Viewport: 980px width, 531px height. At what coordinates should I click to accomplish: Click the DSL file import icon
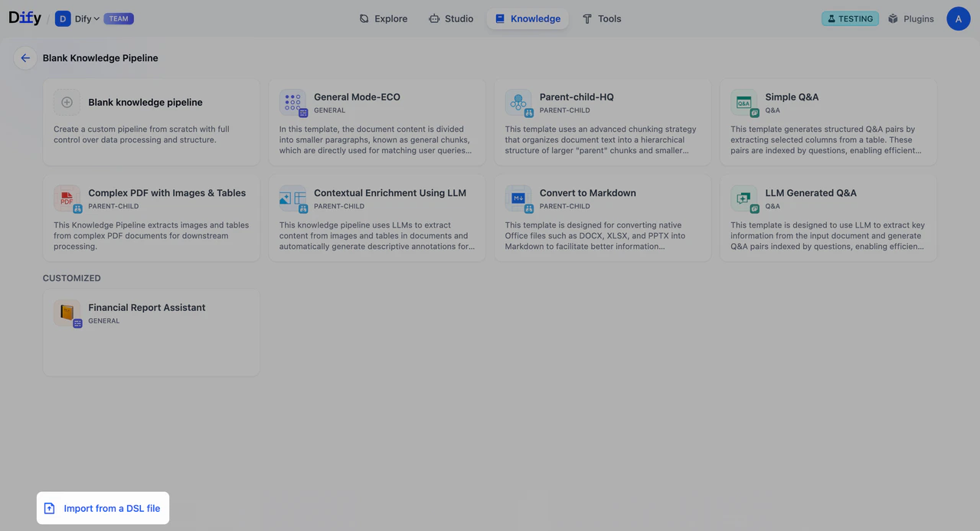(x=50, y=508)
